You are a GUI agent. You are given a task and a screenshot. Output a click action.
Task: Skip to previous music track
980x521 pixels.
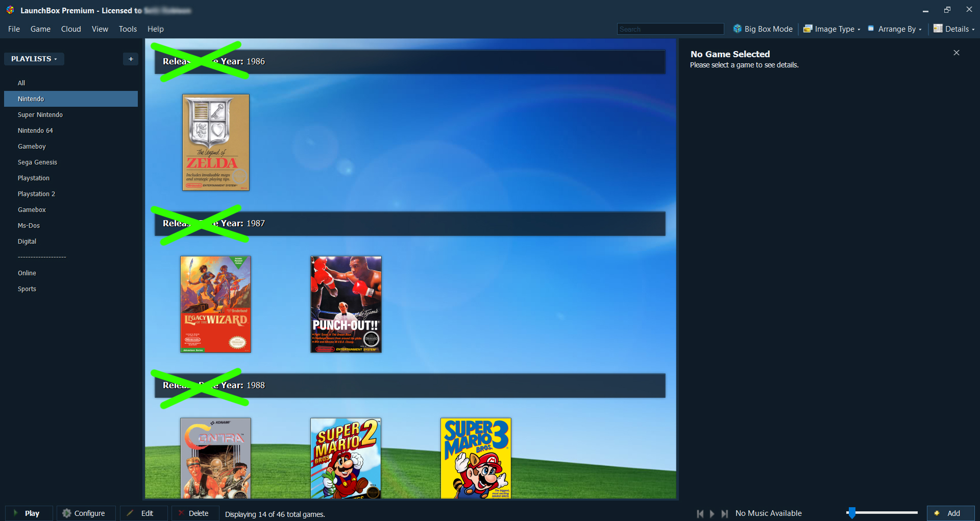point(700,513)
